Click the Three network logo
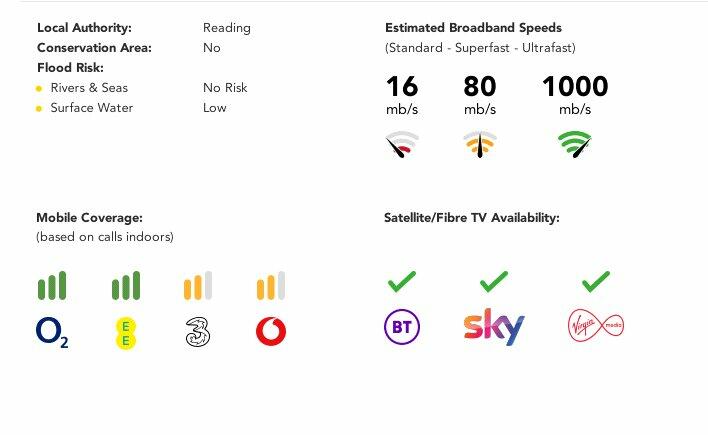708x435 pixels. (x=198, y=332)
